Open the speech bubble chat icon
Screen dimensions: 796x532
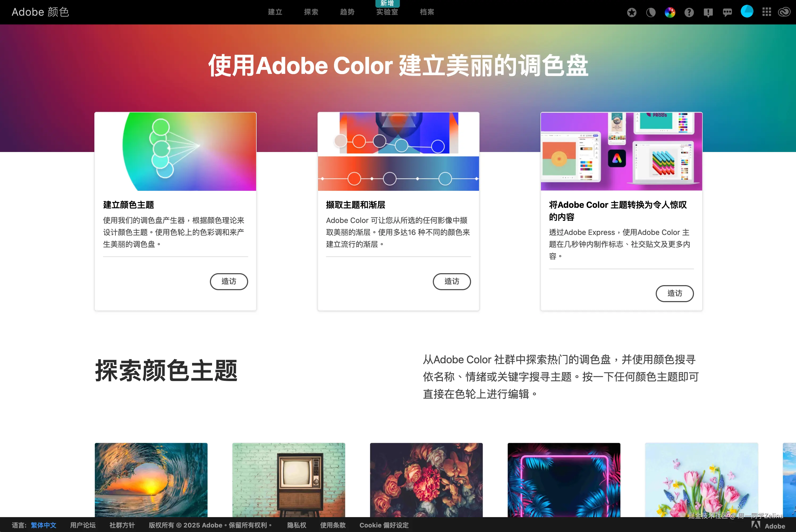727,12
